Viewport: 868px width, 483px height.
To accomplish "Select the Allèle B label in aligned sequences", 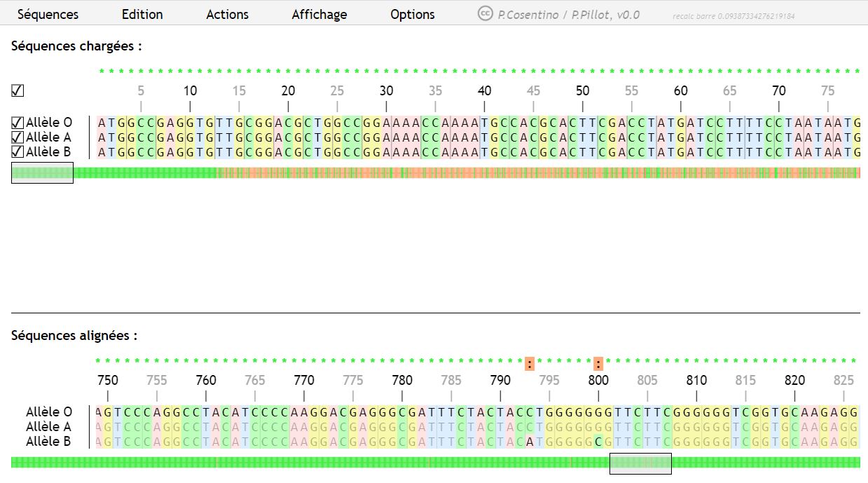I will [48, 442].
